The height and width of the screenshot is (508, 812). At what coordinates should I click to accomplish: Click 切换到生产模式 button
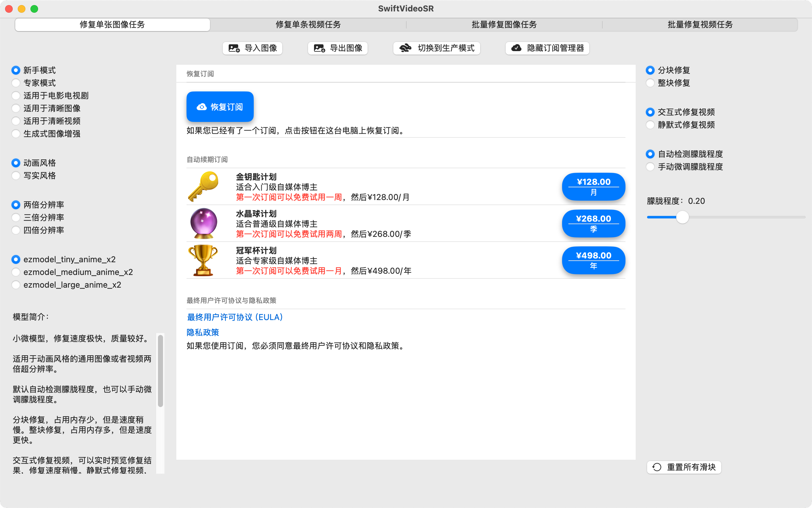436,48
